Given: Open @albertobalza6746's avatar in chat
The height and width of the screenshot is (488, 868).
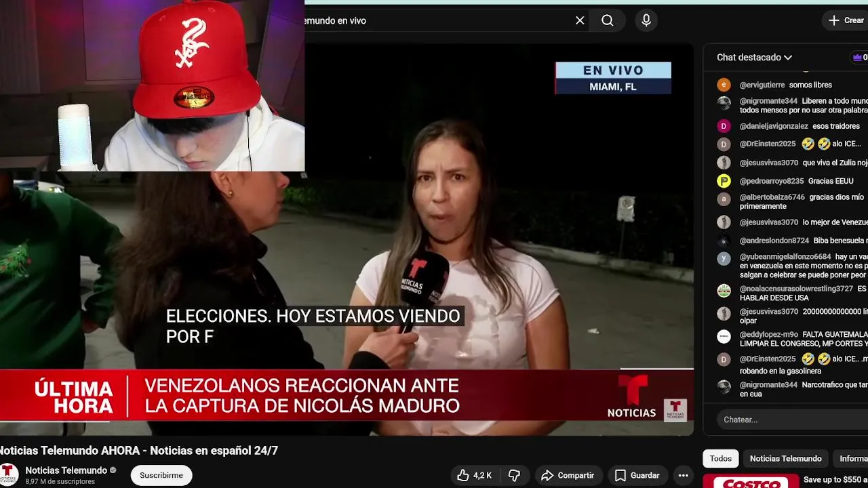Looking at the screenshot, I should click(724, 198).
